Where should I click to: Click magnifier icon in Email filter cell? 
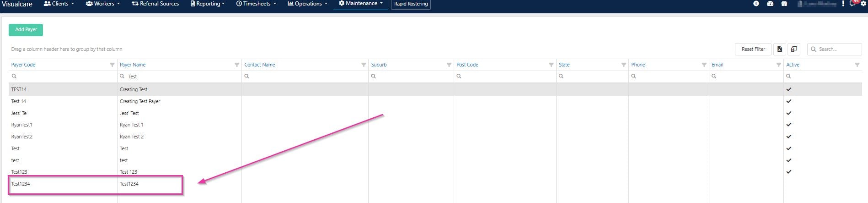pyautogui.click(x=714, y=77)
